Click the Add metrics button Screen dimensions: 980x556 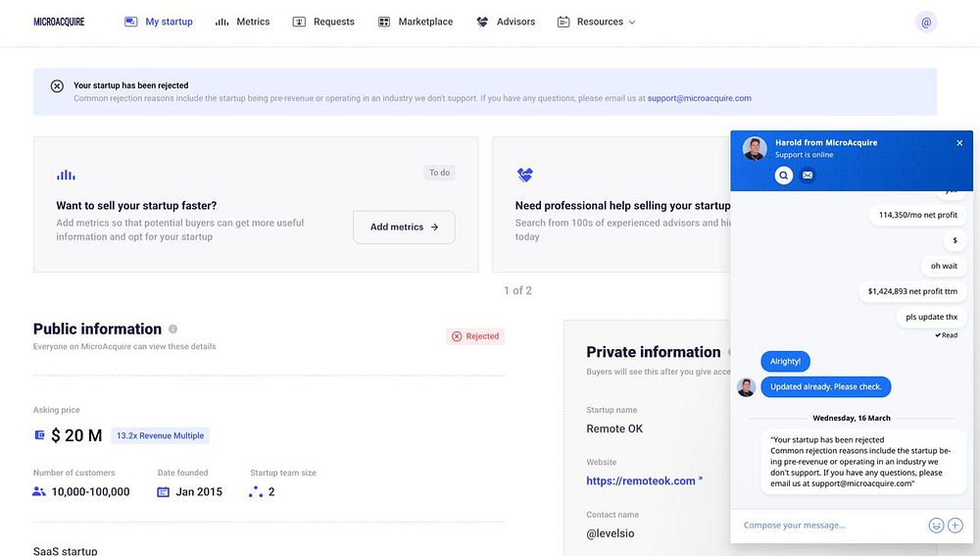pyautogui.click(x=404, y=227)
